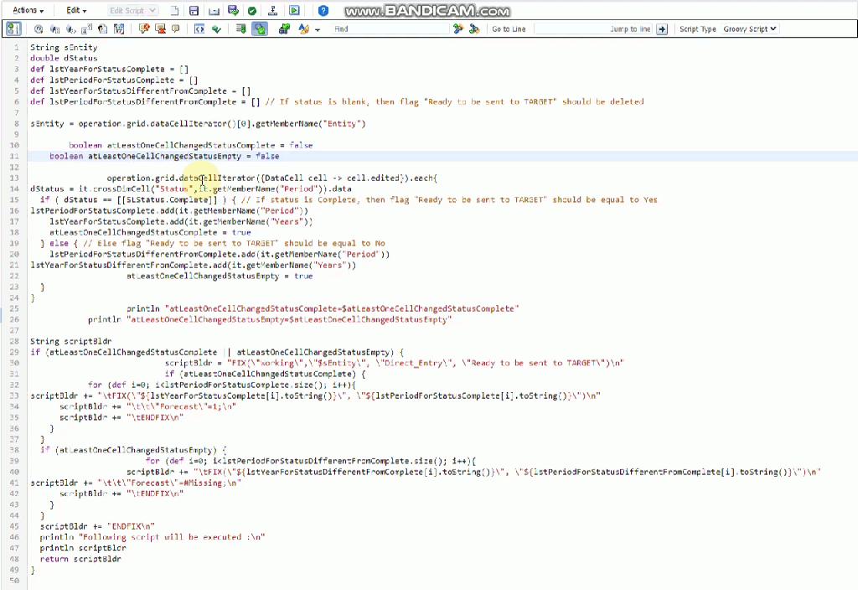Screen dimensions: 868x610
Task: Click the code line 'double dStatus'
Action: [x=64, y=58]
